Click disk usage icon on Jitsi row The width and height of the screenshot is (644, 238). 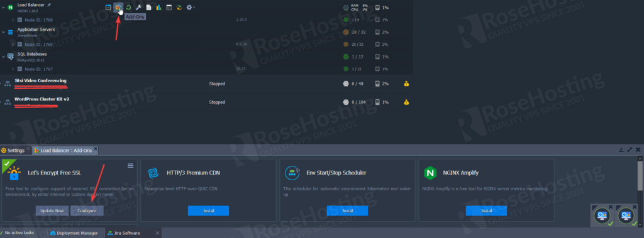coord(377,84)
